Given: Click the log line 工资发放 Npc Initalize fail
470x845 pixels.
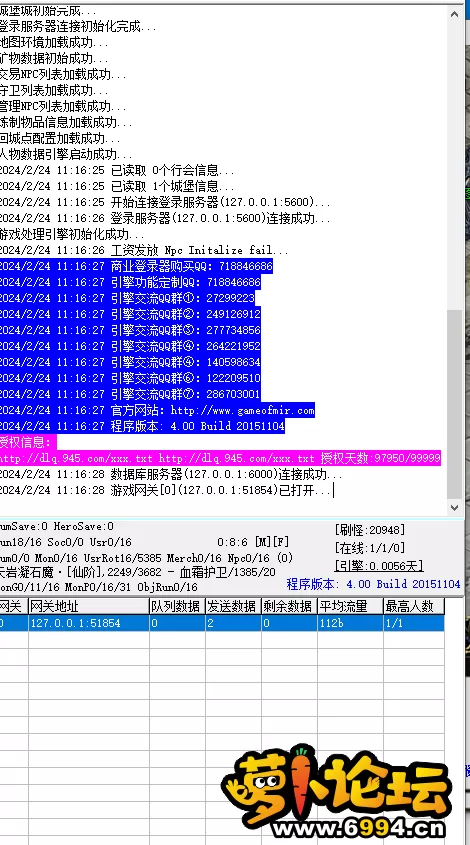Looking at the screenshot, I should 144,251.
